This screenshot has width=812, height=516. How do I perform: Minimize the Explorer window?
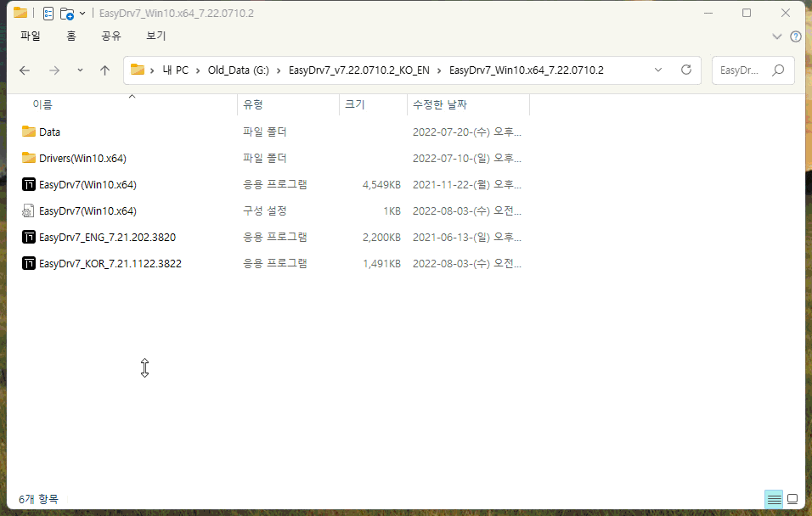708,13
